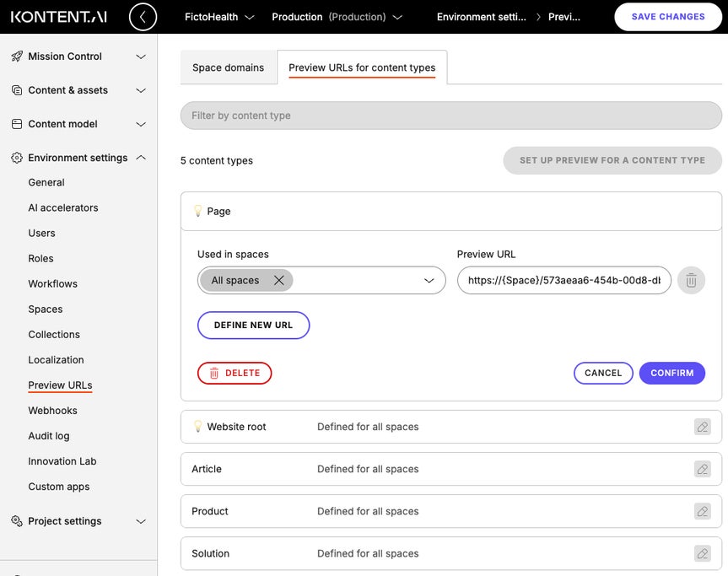Open General in Environment settings
Viewport: 728px width, 576px height.
tap(46, 182)
